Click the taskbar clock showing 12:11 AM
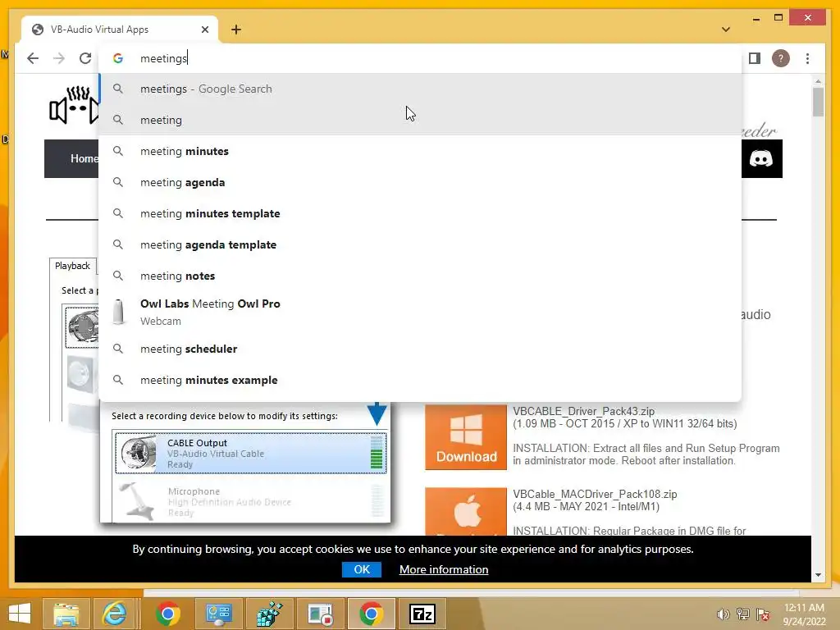Viewport: 840px width, 630px height. [804, 614]
